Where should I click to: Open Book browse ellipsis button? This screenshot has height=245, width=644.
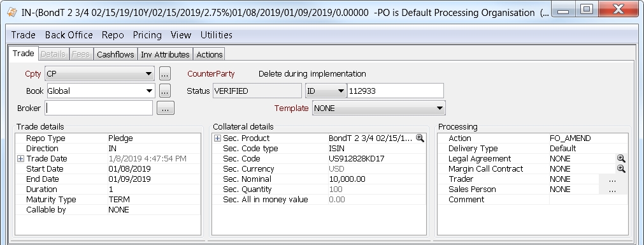click(x=165, y=91)
